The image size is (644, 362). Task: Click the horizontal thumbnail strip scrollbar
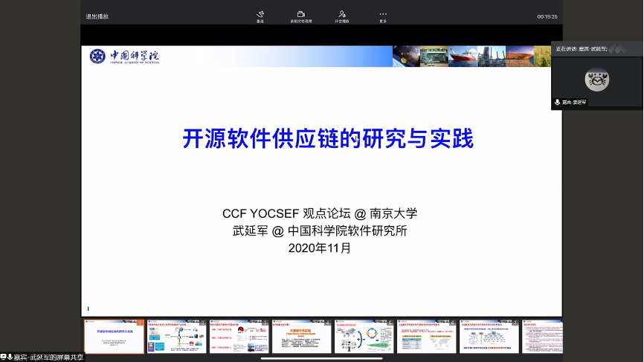321,358
